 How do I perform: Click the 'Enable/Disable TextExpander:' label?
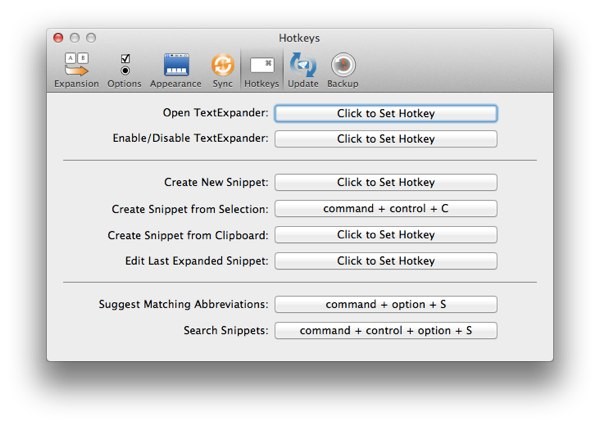(191, 138)
